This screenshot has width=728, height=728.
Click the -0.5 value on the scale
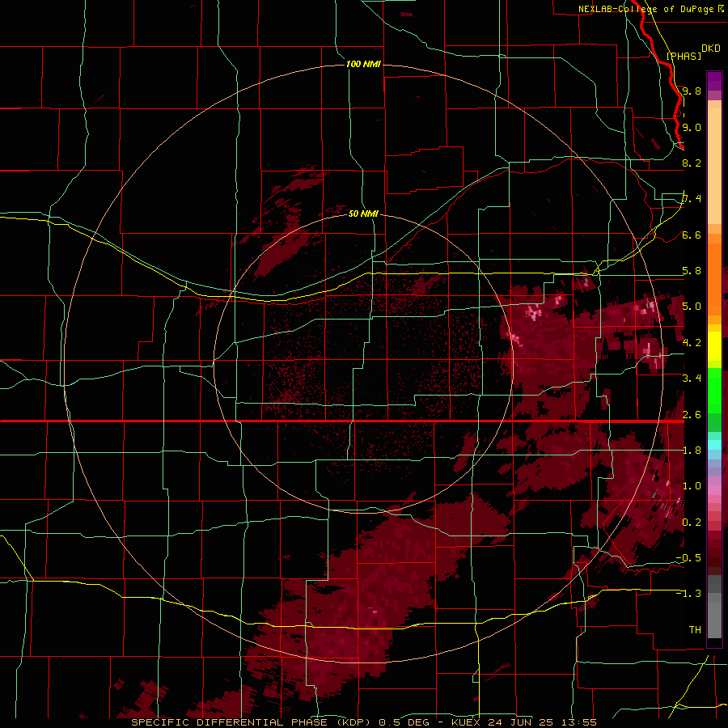click(688, 557)
